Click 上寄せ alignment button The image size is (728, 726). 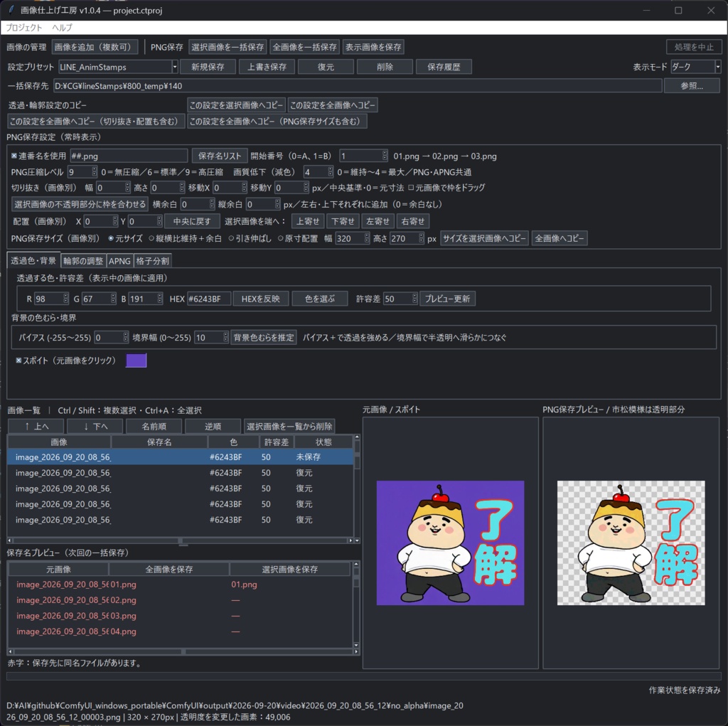pyautogui.click(x=308, y=221)
